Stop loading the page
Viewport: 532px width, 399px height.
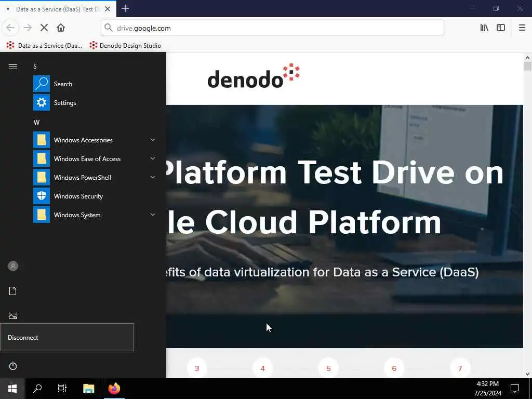(44, 28)
